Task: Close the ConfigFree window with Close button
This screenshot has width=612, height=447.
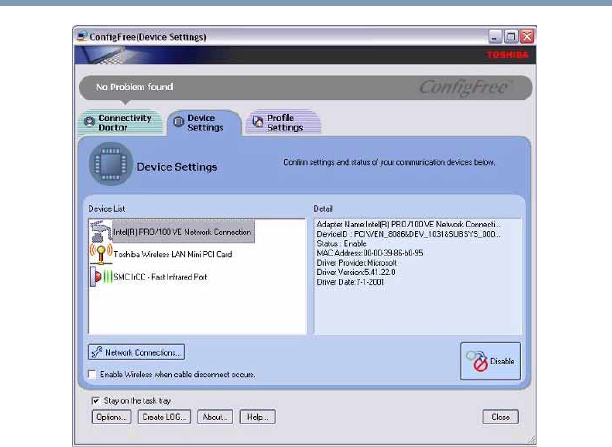Action: click(499, 416)
